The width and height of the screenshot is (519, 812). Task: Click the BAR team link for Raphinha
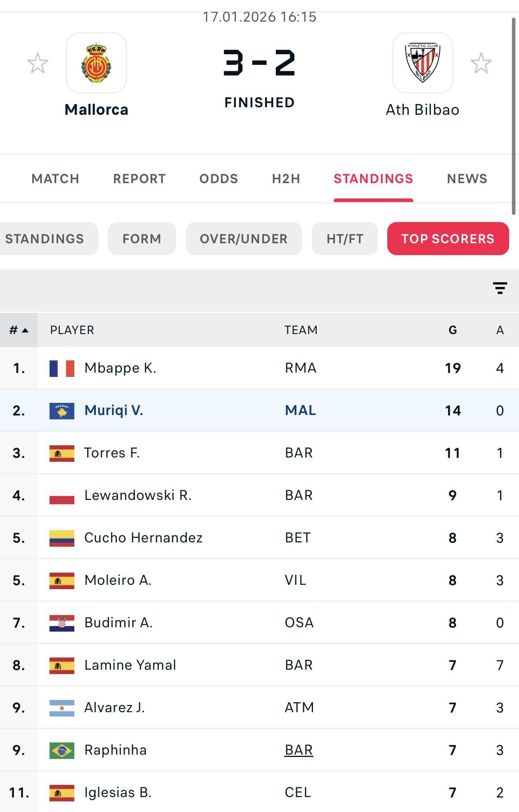299,750
